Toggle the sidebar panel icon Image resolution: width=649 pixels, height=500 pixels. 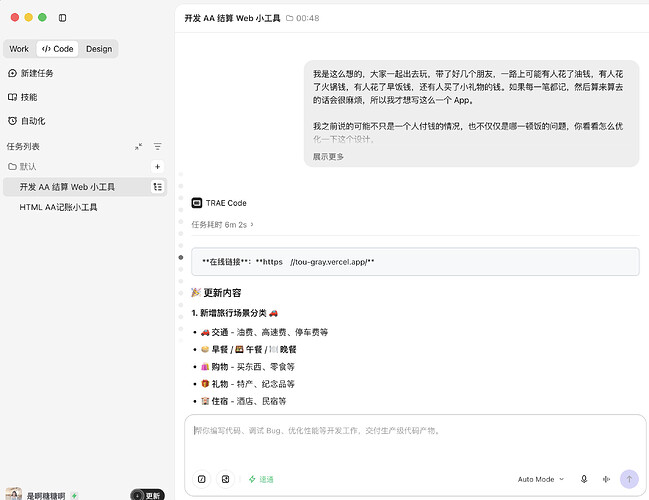[x=62, y=18]
